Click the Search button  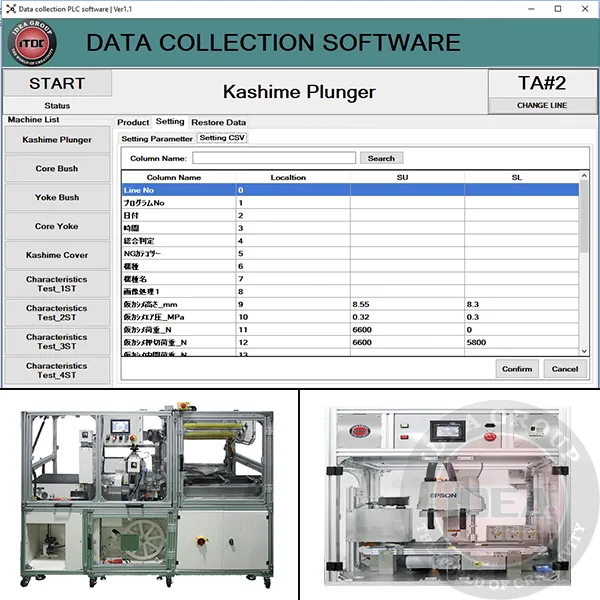click(381, 158)
